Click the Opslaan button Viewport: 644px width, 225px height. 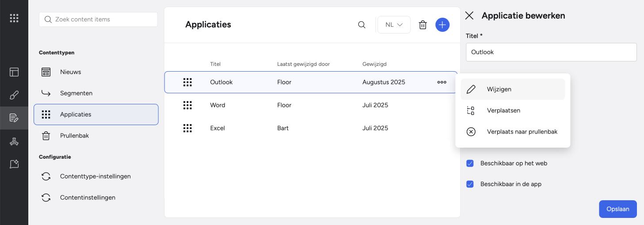point(618,209)
